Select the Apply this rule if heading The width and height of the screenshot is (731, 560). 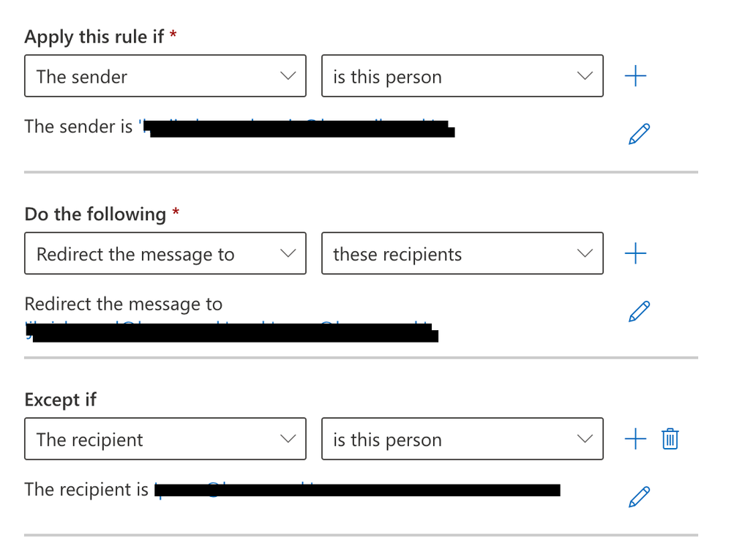click(x=94, y=37)
